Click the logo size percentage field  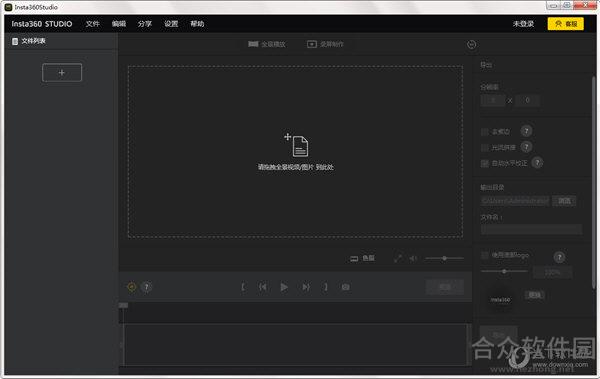(553, 272)
